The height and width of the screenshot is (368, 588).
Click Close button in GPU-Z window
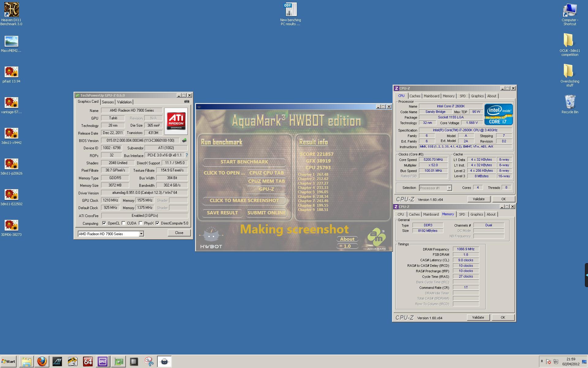coord(179,233)
